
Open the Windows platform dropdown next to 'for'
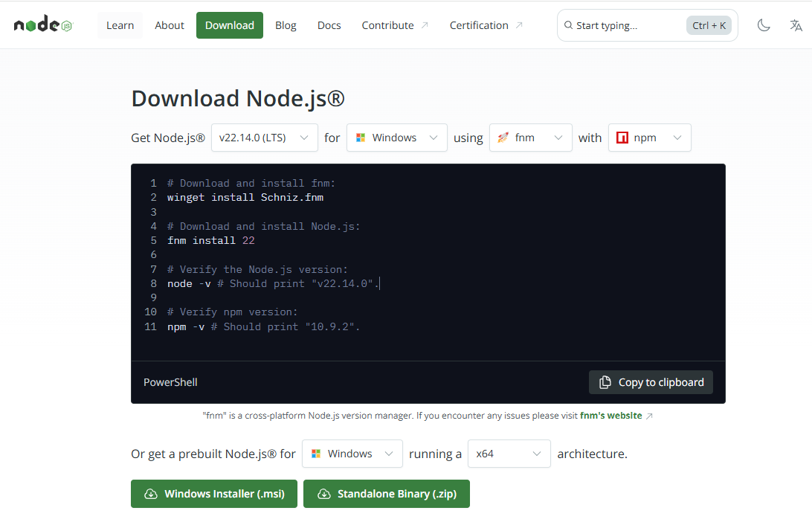coord(396,138)
